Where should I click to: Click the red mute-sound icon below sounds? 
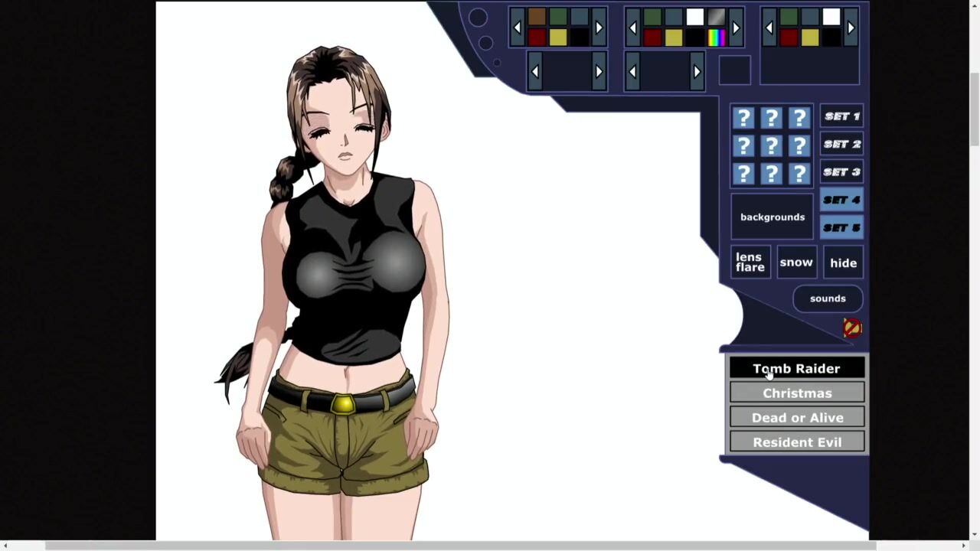[852, 328]
